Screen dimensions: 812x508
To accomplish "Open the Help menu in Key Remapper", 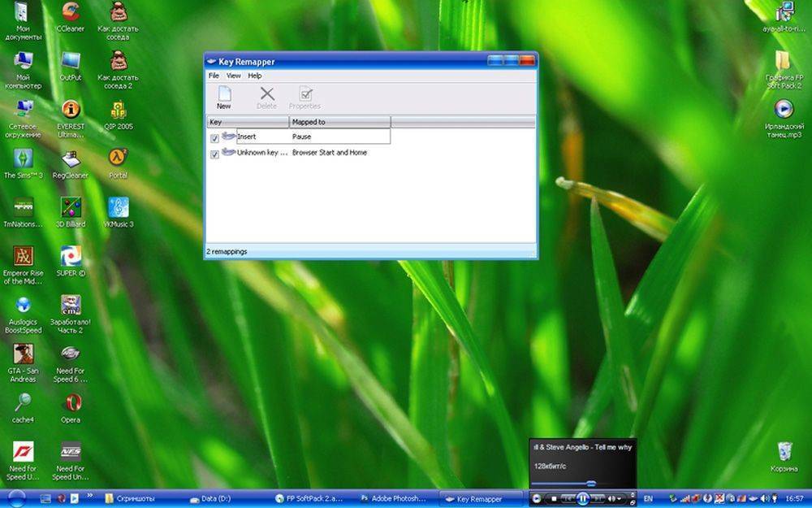I will coord(255,76).
